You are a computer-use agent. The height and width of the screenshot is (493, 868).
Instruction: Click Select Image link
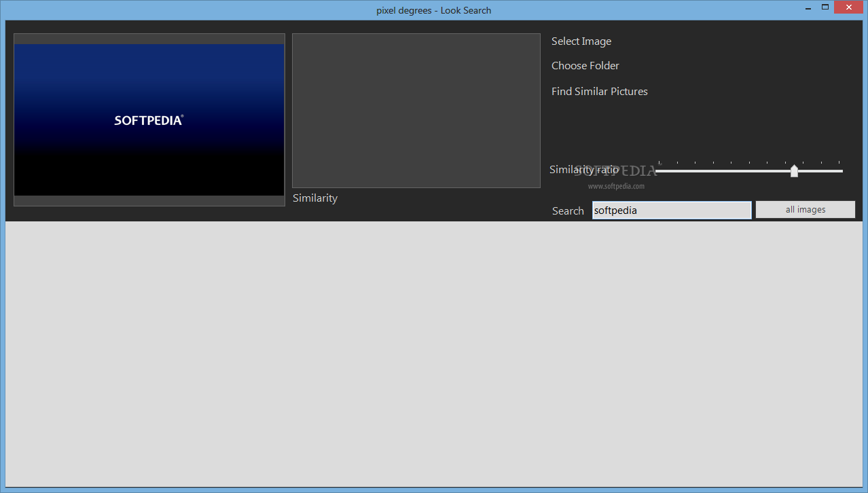click(x=581, y=41)
